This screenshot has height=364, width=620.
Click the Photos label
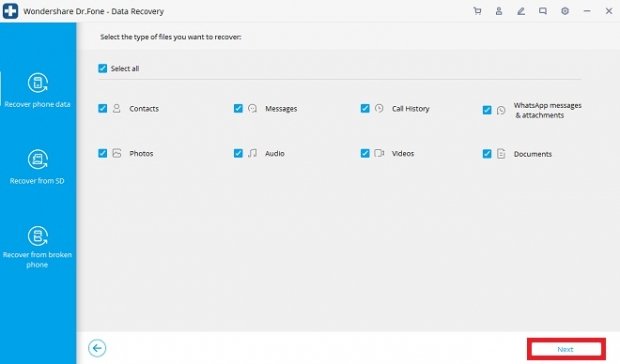point(141,153)
